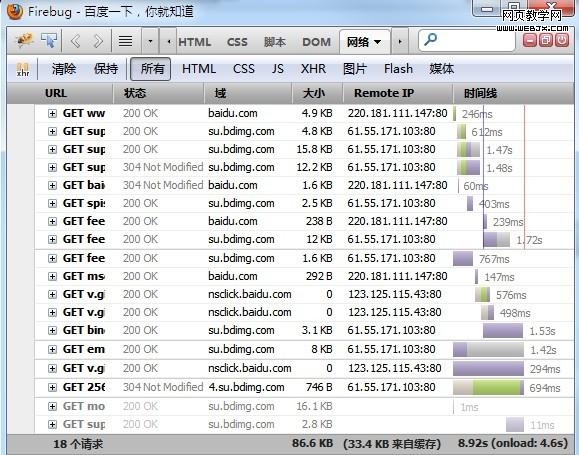Open the command line lines icon

[126, 41]
